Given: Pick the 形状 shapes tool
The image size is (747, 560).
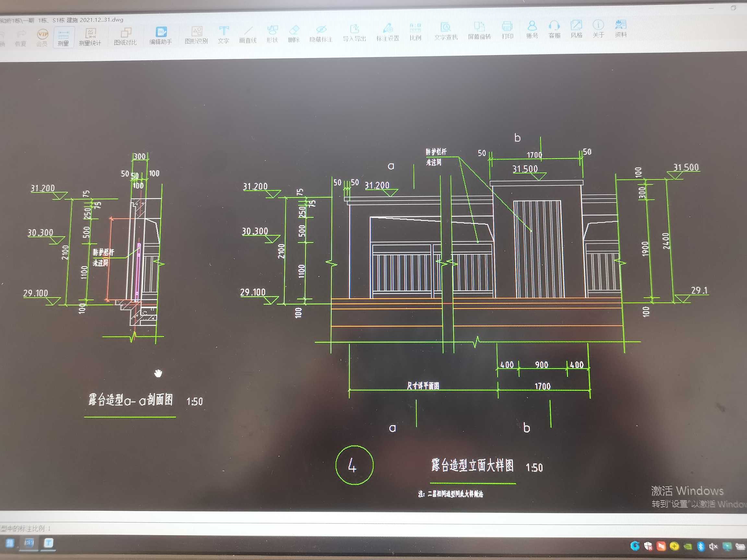Looking at the screenshot, I should coord(272,34).
